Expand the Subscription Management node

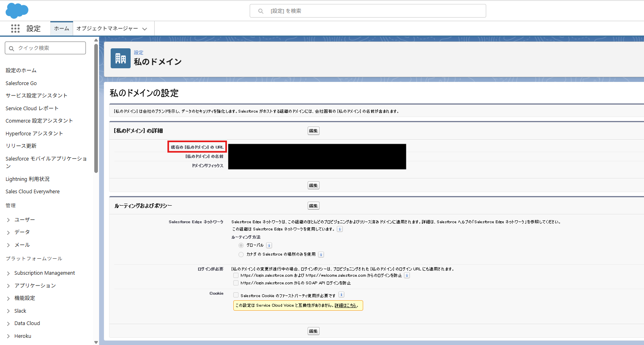click(x=8, y=274)
